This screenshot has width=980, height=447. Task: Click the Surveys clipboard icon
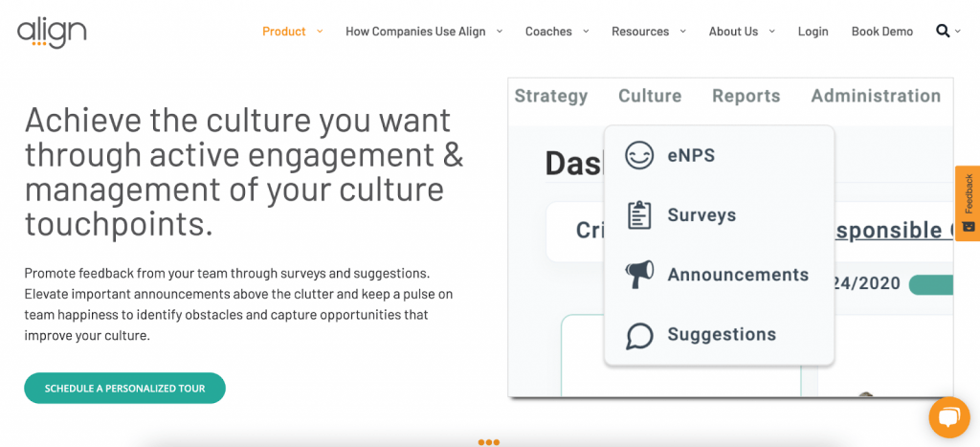(x=638, y=215)
